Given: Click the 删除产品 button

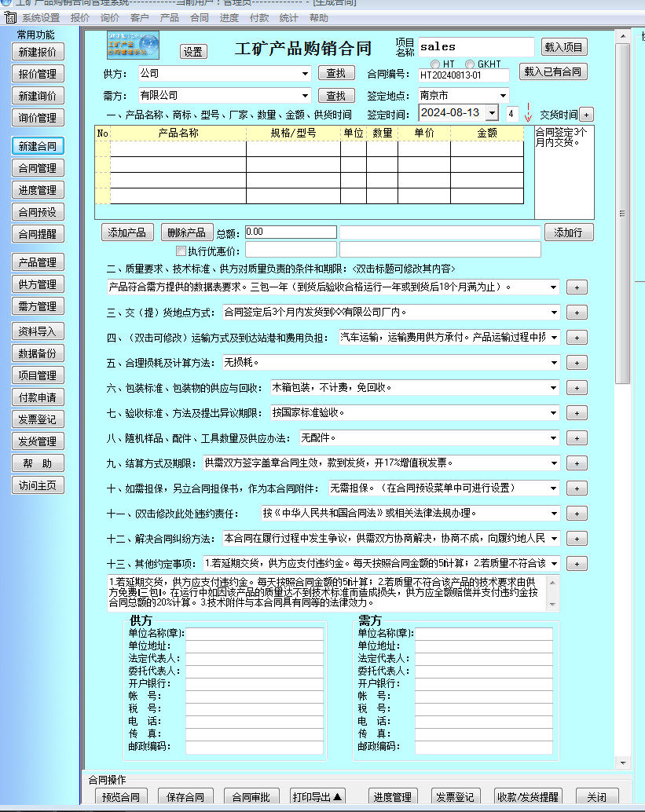Looking at the screenshot, I should pos(186,232).
